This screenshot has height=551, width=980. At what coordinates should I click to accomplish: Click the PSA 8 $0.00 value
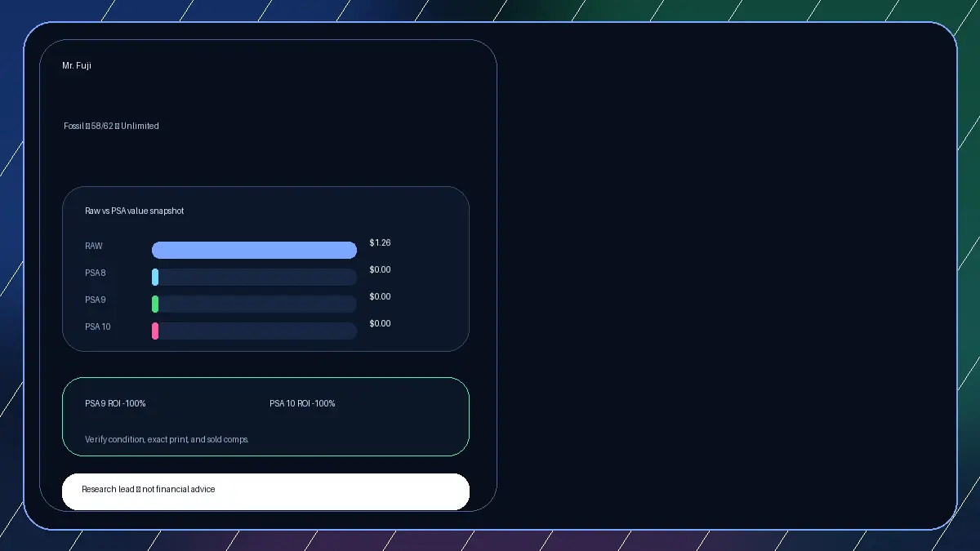pos(380,269)
